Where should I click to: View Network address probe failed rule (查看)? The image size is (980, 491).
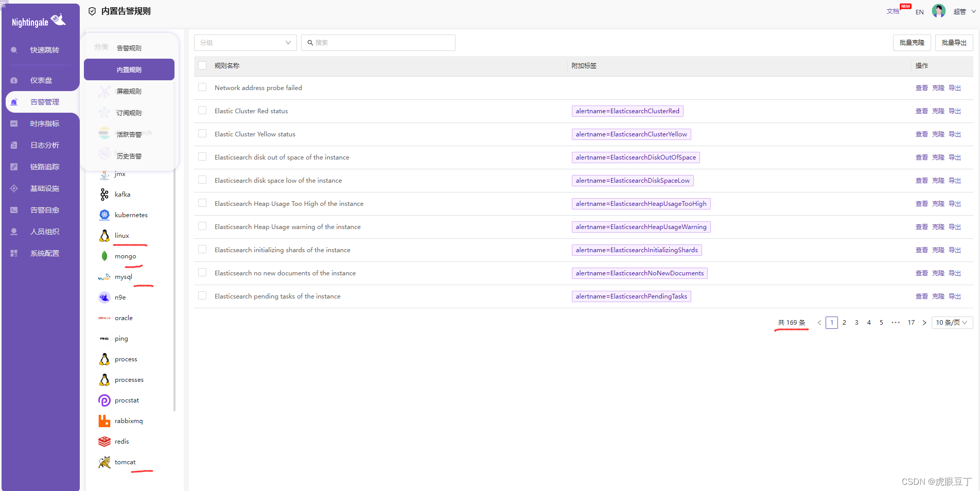point(921,88)
